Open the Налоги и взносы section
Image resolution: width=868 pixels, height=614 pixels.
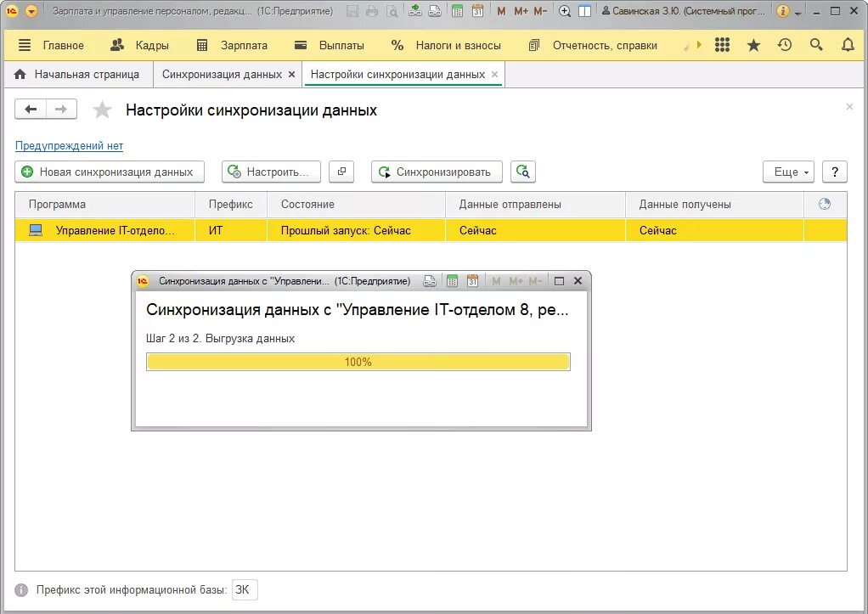coord(446,45)
